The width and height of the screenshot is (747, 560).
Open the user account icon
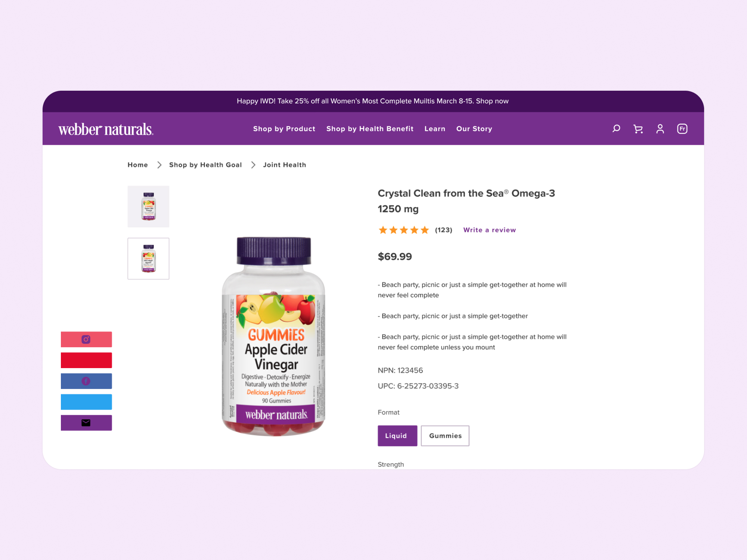pyautogui.click(x=660, y=129)
